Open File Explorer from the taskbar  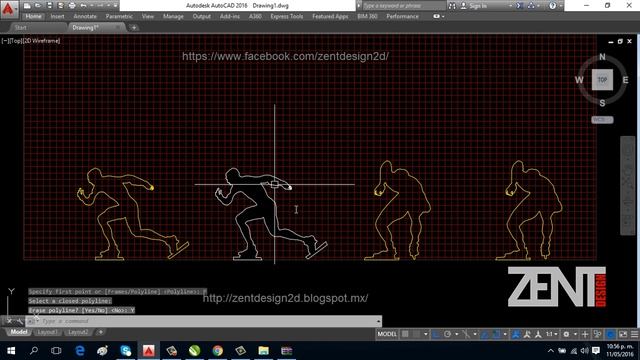pyautogui.click(x=264, y=351)
